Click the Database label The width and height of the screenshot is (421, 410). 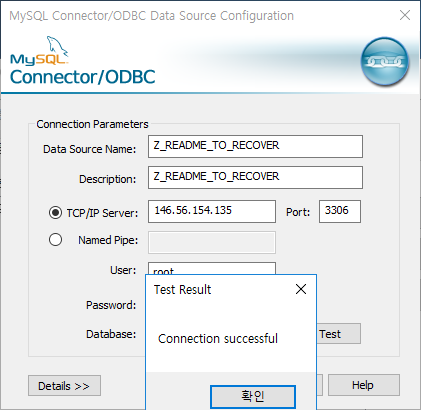111,334
